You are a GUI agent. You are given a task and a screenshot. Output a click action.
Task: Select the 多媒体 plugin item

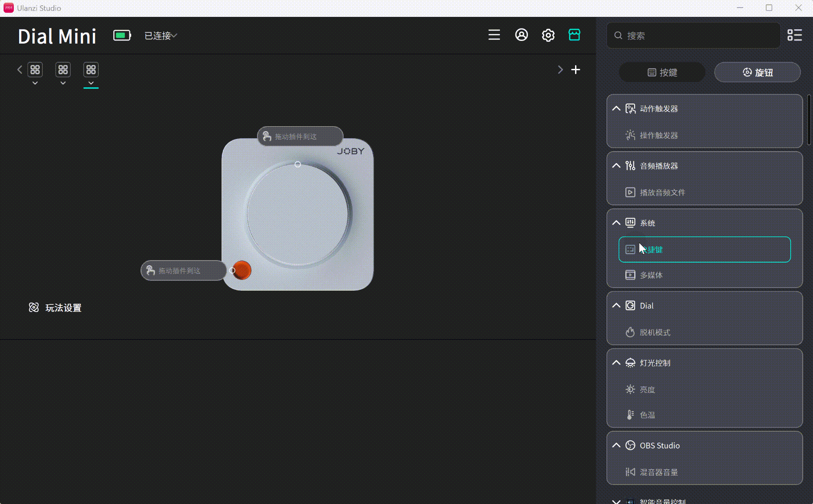click(704, 275)
